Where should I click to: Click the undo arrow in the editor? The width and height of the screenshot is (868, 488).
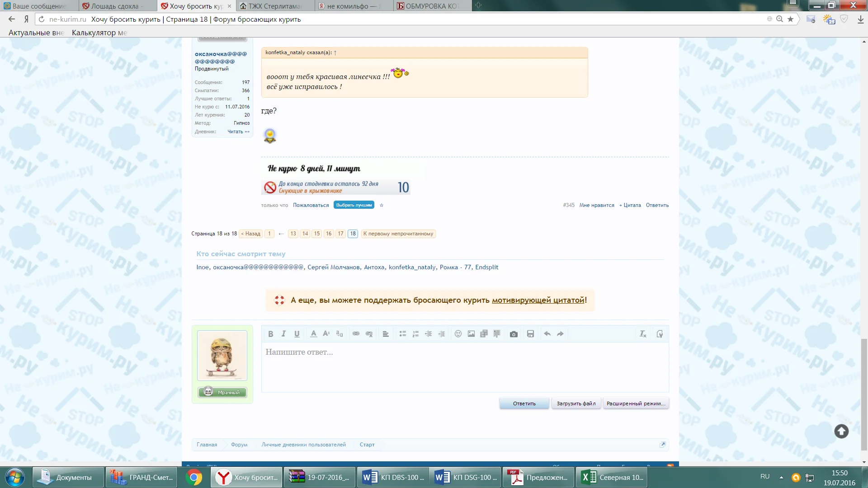tap(547, 334)
